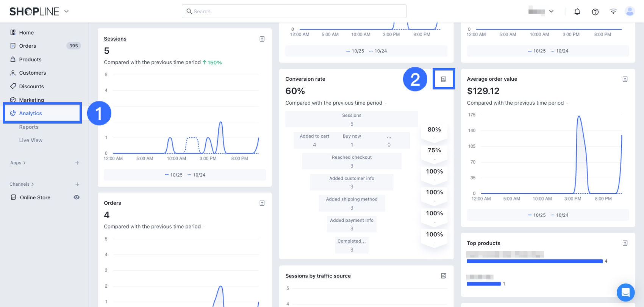This screenshot has height=307, width=644.
Task: Add a new app with plus icon
Action: (77, 163)
